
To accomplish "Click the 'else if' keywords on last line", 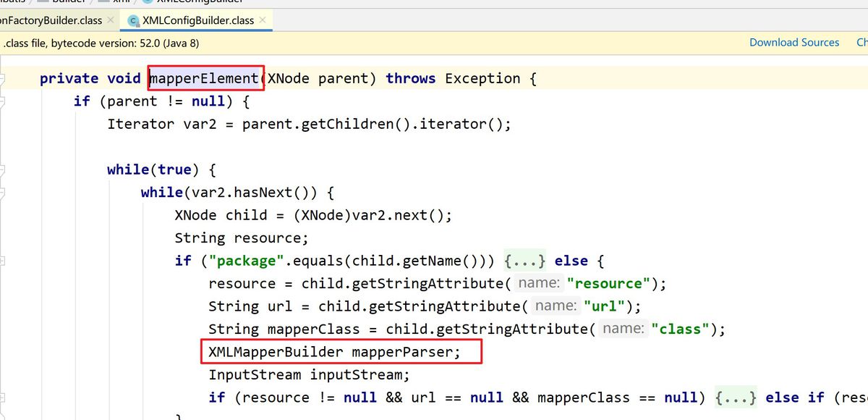I will point(794,398).
